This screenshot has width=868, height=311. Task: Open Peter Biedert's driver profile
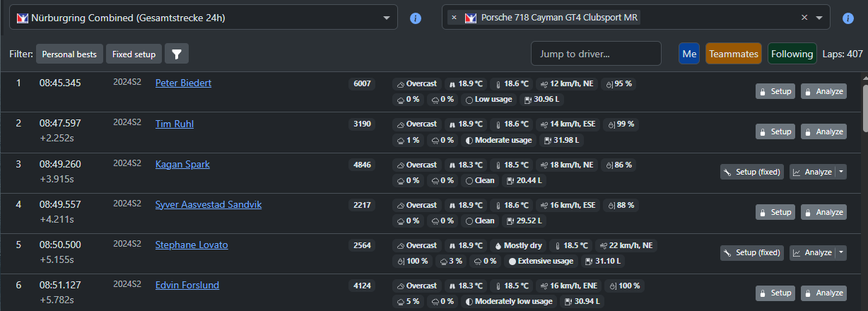pyautogui.click(x=183, y=83)
